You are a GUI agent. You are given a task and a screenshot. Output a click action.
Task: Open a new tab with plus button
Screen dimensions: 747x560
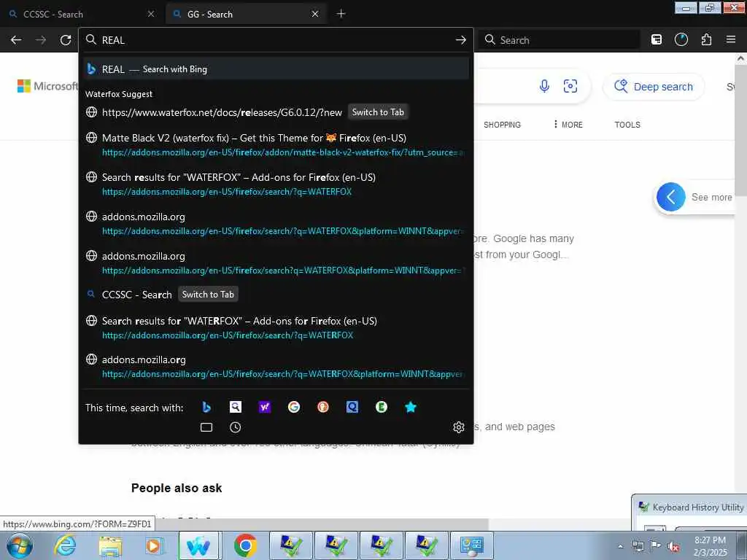click(341, 14)
